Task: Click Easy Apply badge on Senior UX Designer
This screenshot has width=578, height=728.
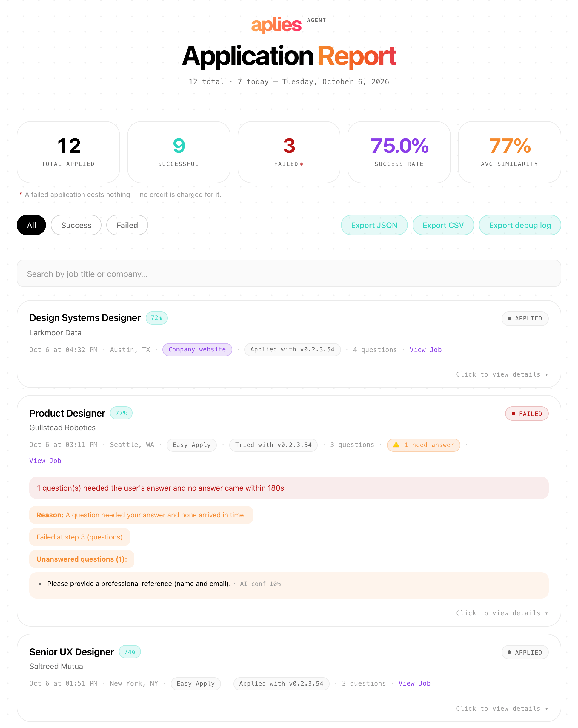Action: pos(196,684)
